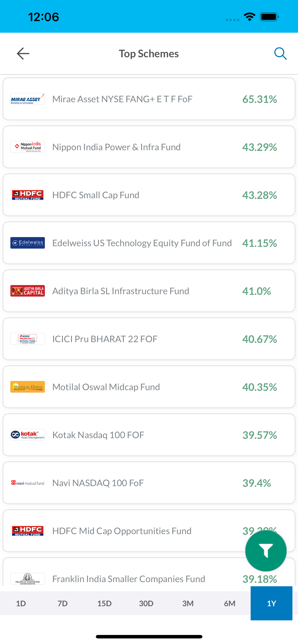Switch to the 7D period tab
298x644 pixels.
click(x=63, y=603)
